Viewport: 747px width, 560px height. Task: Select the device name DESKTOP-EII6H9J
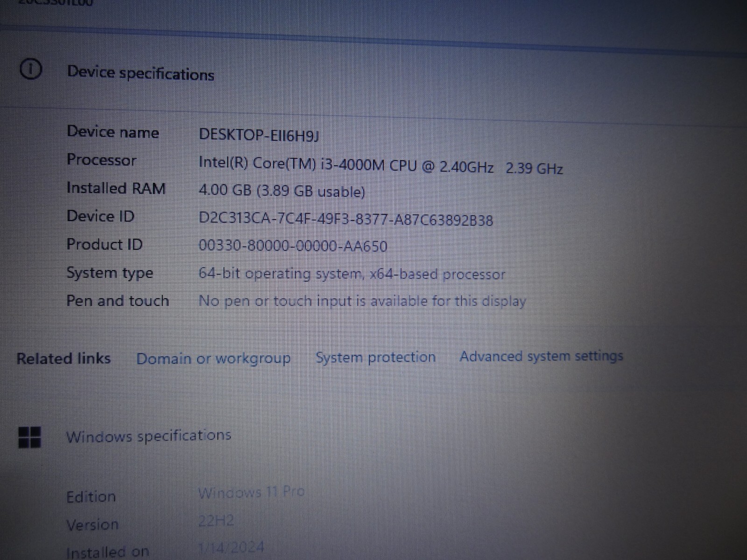259,135
